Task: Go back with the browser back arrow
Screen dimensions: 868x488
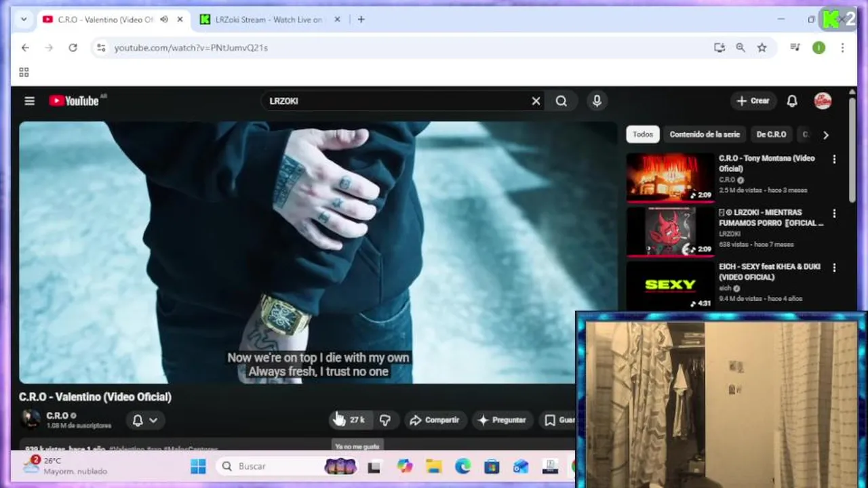Action: click(x=25, y=47)
